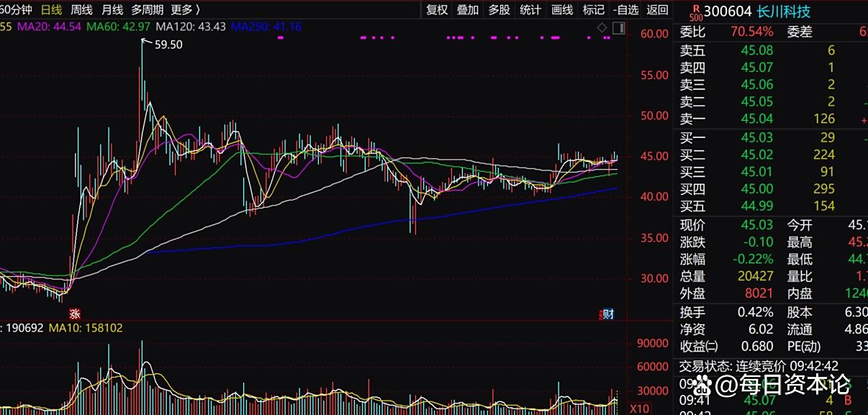Viewport: 868px width, 415px height.
Task: Click the 返回 back button
Action: (x=657, y=9)
